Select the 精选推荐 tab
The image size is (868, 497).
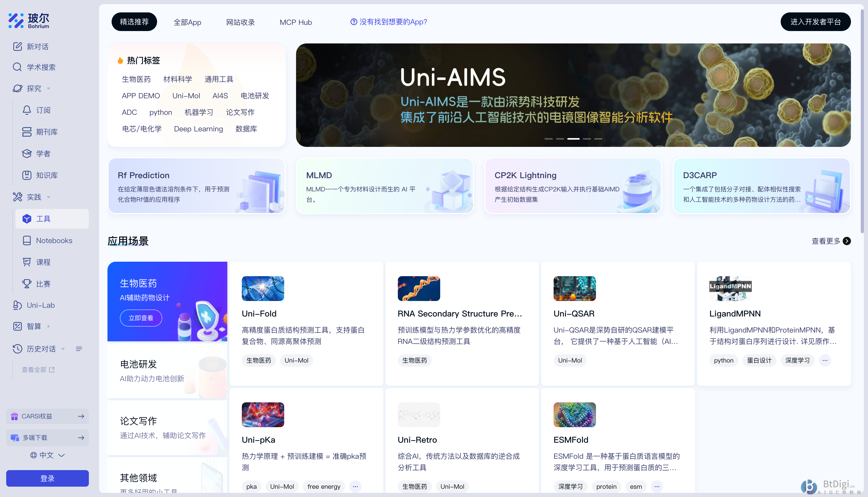pyautogui.click(x=134, y=22)
